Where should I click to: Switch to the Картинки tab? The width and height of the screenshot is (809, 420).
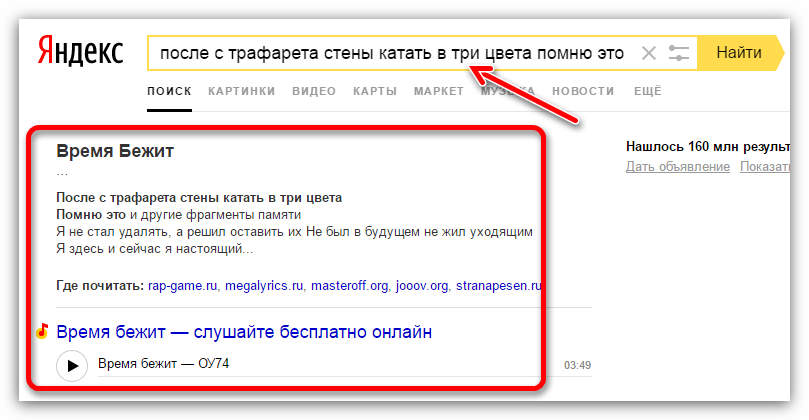[x=241, y=91]
